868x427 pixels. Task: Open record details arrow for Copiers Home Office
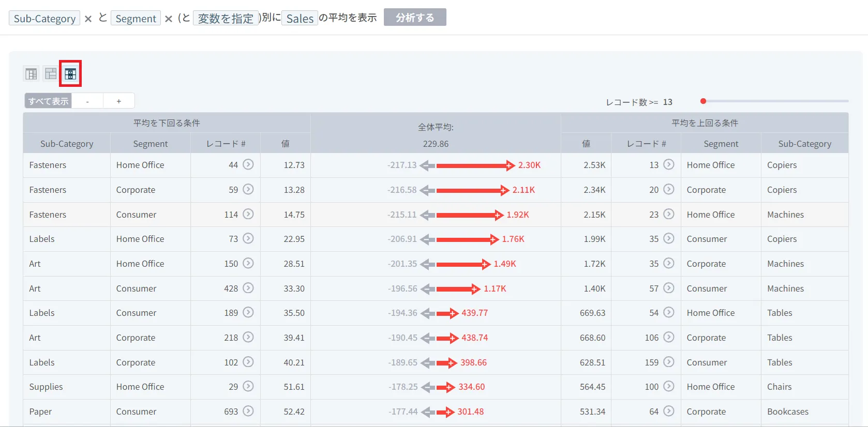pyautogui.click(x=669, y=164)
